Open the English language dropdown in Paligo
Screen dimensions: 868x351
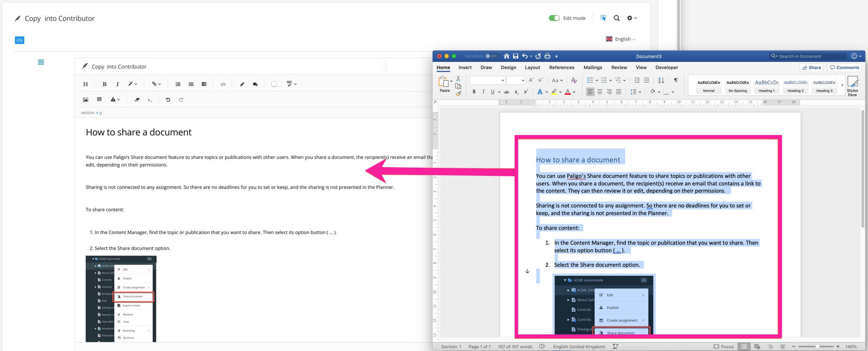pyautogui.click(x=620, y=39)
